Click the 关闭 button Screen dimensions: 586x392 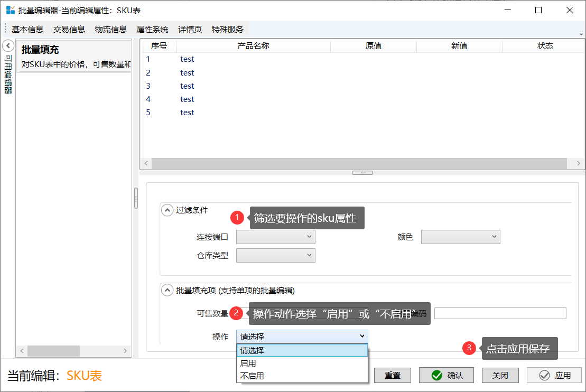click(x=500, y=375)
